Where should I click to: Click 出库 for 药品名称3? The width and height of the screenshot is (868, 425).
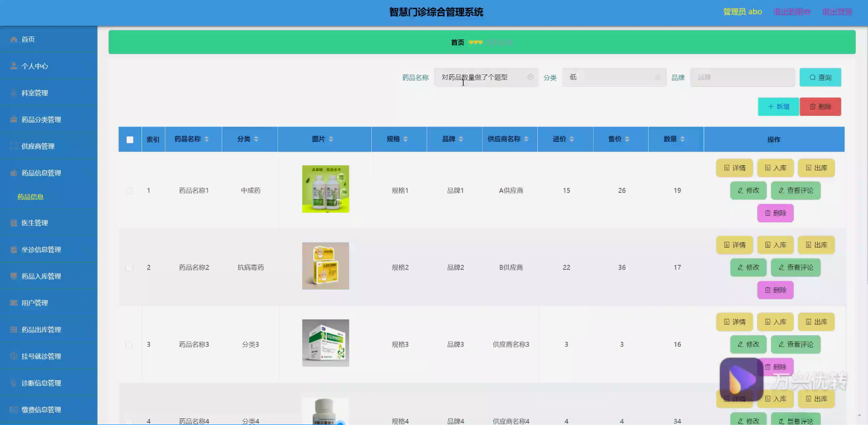point(816,322)
